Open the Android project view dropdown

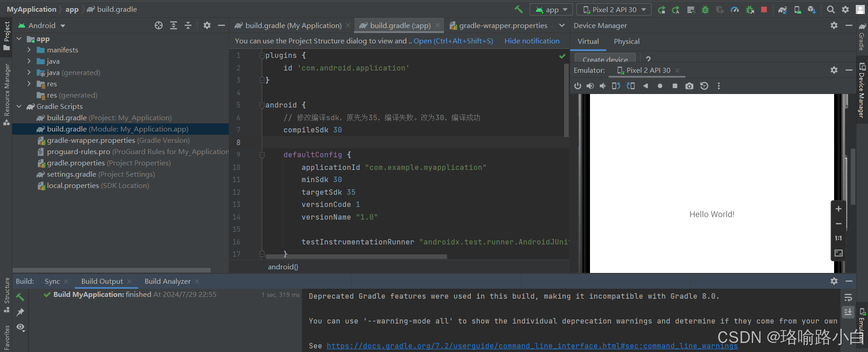click(42, 26)
